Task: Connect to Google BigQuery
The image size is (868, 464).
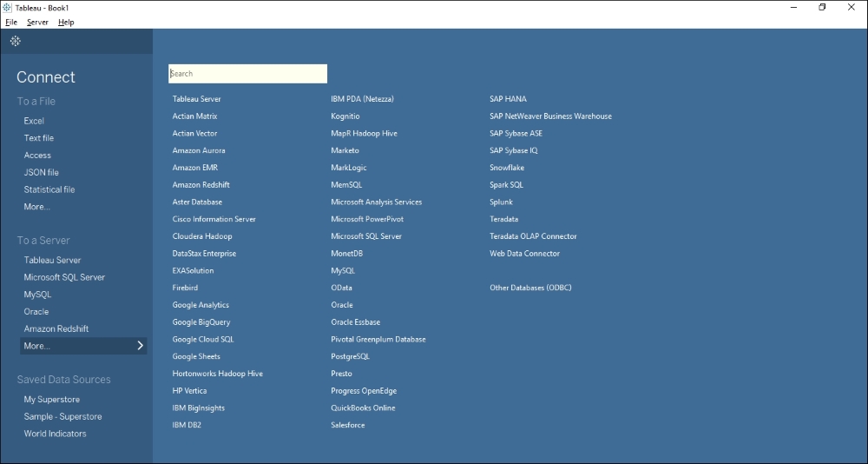Action: click(201, 322)
